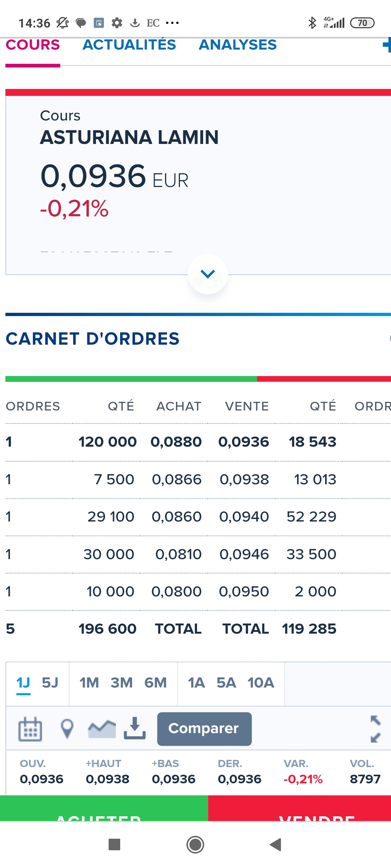Select the best ask price 0,0936 row
391x868 pixels.
point(244,442)
